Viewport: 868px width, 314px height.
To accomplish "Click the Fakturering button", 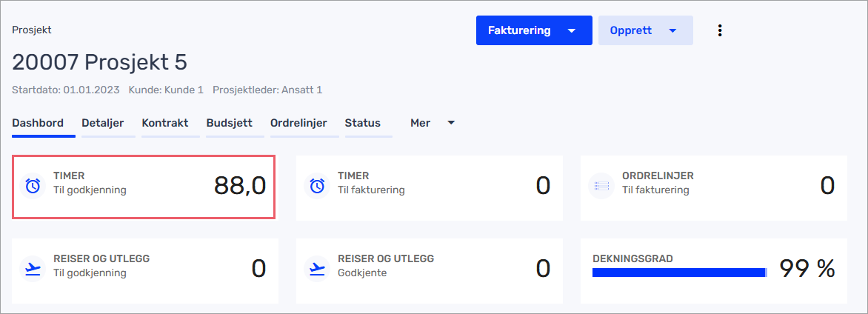I will (x=519, y=31).
